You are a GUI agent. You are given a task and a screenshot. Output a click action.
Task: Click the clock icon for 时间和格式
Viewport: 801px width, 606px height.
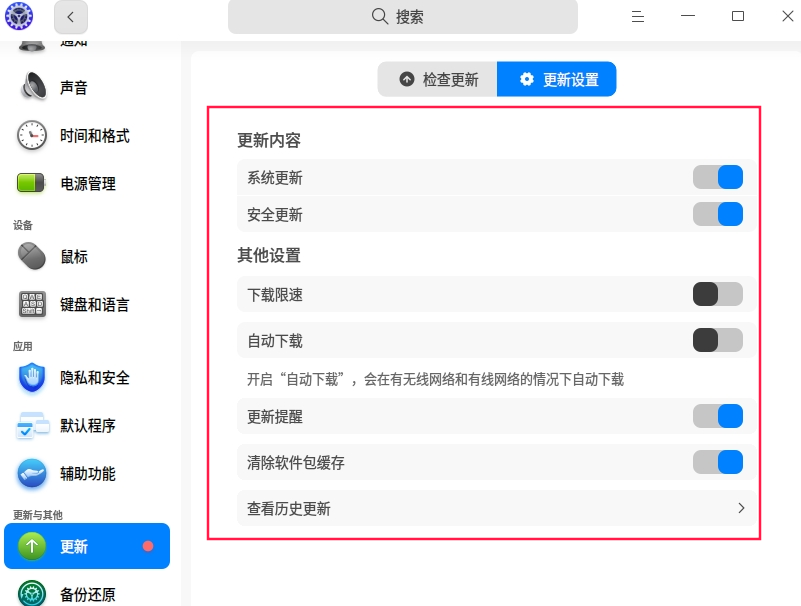pyautogui.click(x=32, y=135)
